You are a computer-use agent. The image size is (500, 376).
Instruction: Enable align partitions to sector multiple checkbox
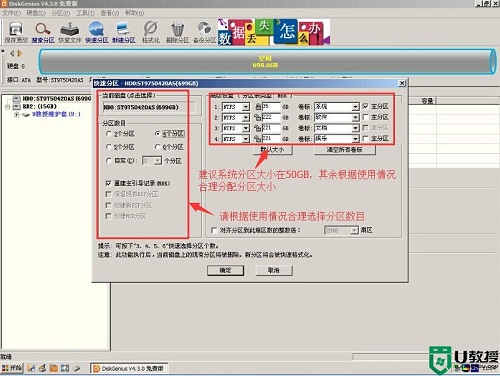(x=214, y=230)
